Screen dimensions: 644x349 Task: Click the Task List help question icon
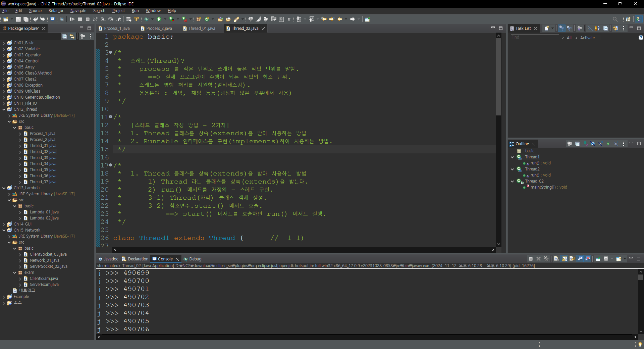641,38
